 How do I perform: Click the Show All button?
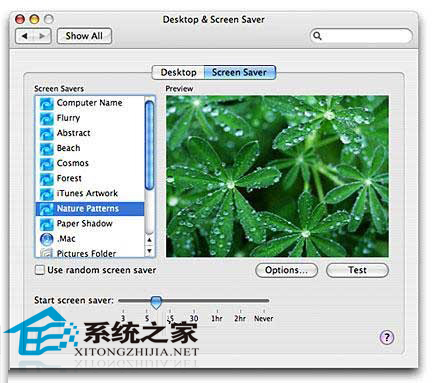(84, 36)
